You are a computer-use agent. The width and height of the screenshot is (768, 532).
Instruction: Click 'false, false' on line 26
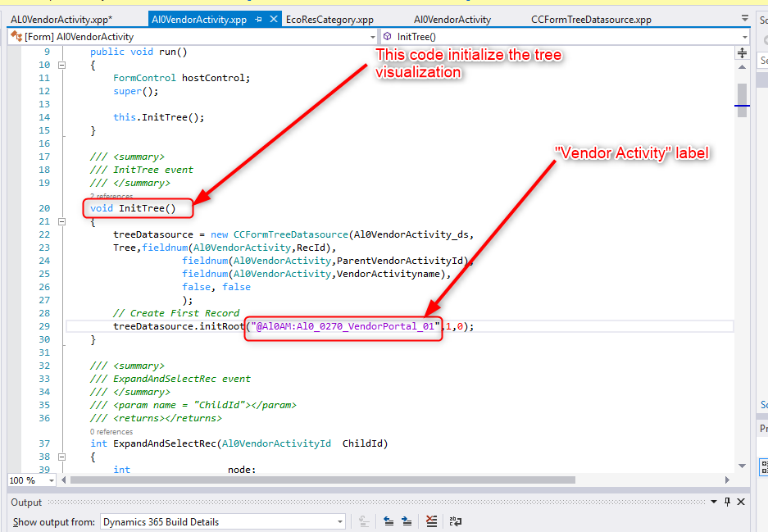point(216,287)
